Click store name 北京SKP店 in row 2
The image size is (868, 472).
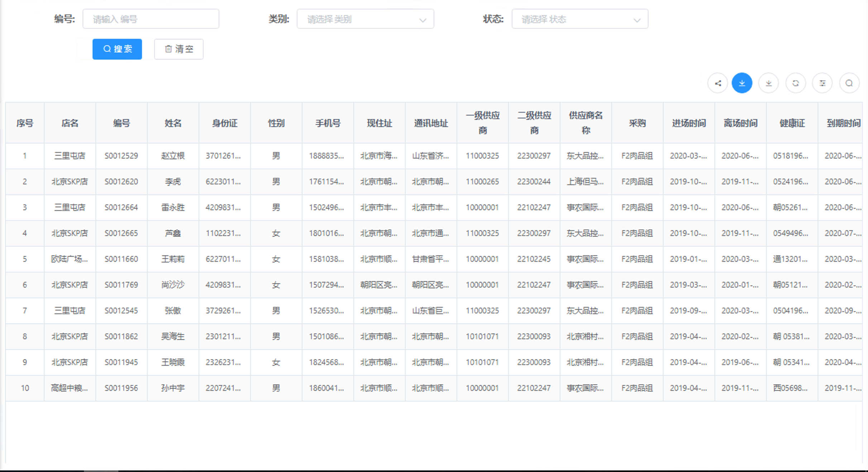click(x=70, y=181)
